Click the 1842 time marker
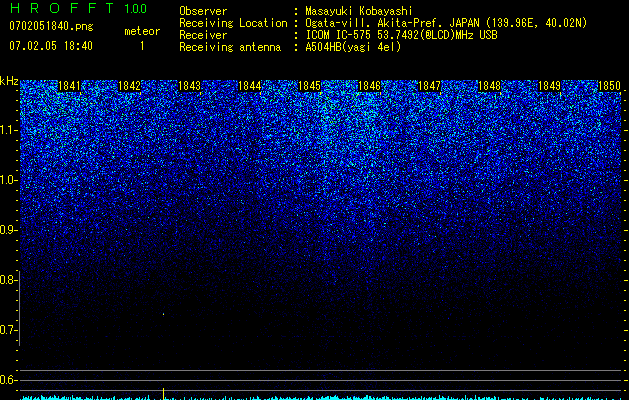 pyautogui.click(x=130, y=86)
